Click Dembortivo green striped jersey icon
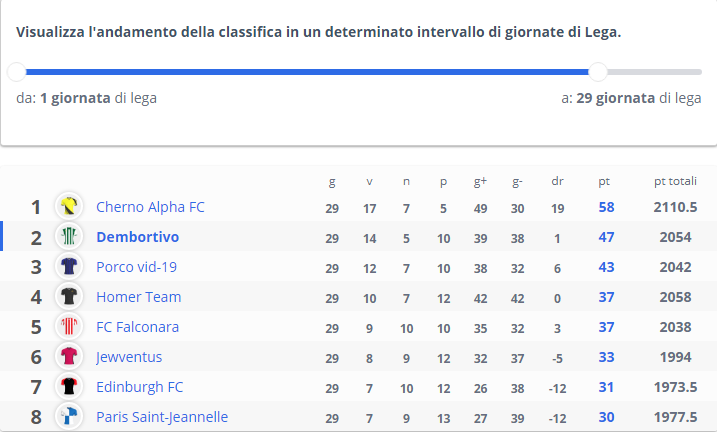Image resolution: width=717 pixels, height=432 pixels. [69, 236]
